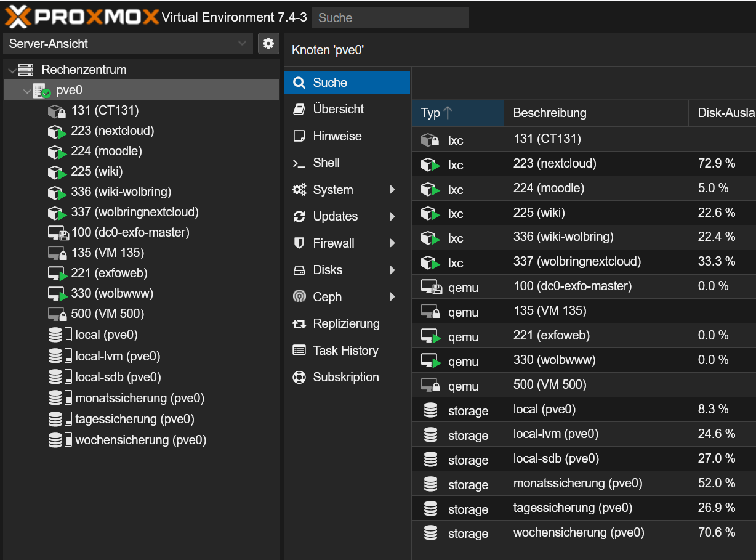Screen dimensions: 756x560
Task: Expand the System submenu arrow
Action: coord(392,190)
